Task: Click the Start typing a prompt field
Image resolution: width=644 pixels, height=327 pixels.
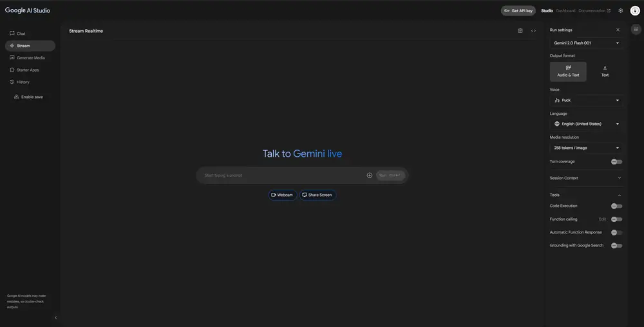Action: 283,175
